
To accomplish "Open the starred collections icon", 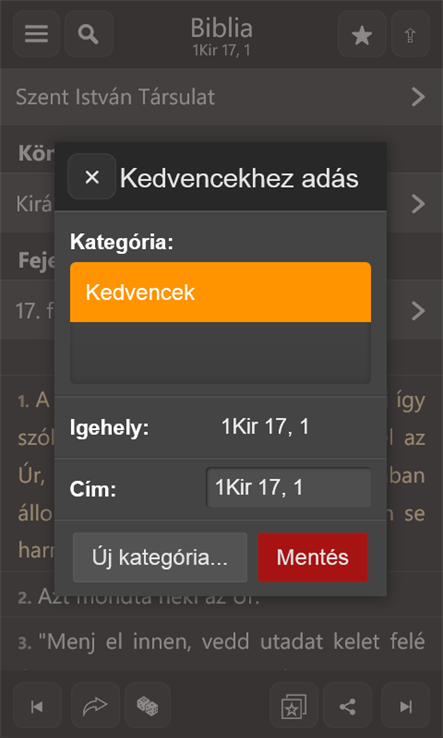I will [x=294, y=706].
